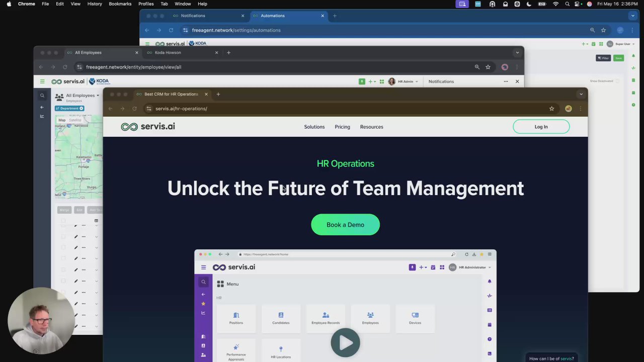Open the sidebar chart icon in Employees window
Image resolution: width=644 pixels, height=362 pixels.
point(42,116)
